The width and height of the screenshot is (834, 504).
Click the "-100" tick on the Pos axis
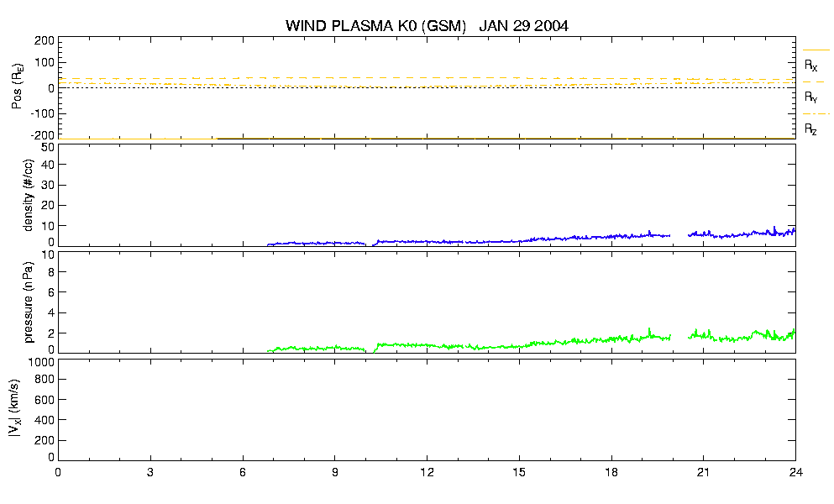(42, 113)
